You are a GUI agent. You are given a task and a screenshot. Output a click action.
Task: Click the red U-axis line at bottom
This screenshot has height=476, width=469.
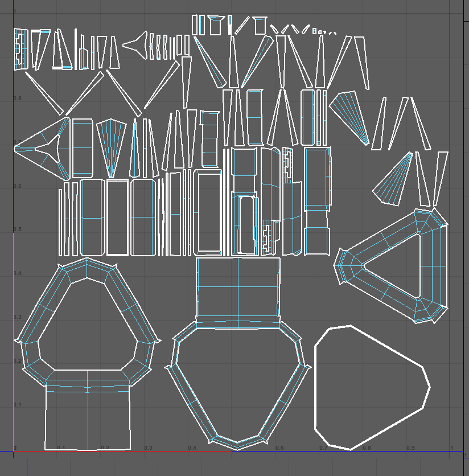tap(114, 452)
